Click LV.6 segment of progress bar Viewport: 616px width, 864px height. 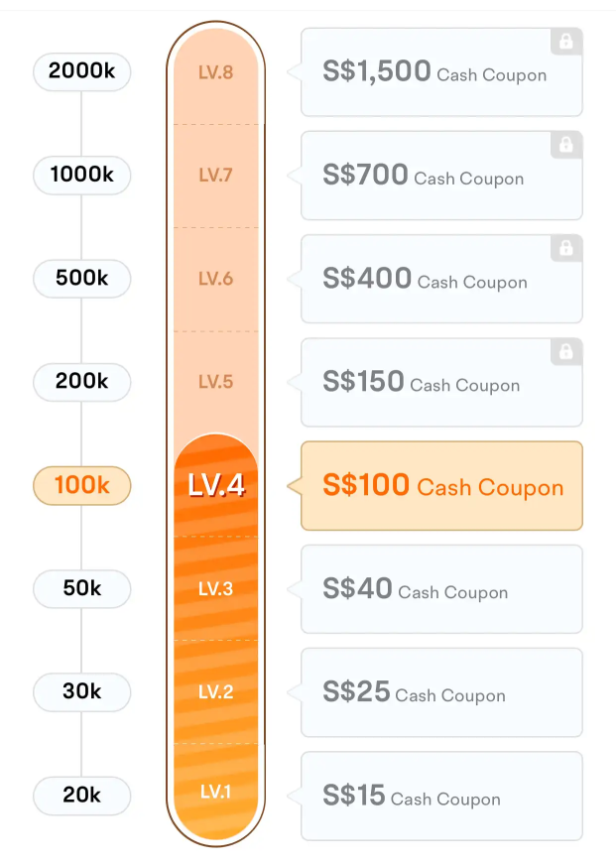216,279
